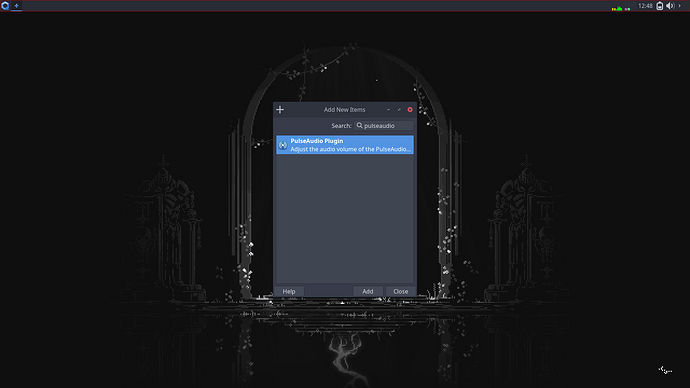This screenshot has width=690, height=388.
Task: Open the battery power manager icon
Action: tap(659, 6)
